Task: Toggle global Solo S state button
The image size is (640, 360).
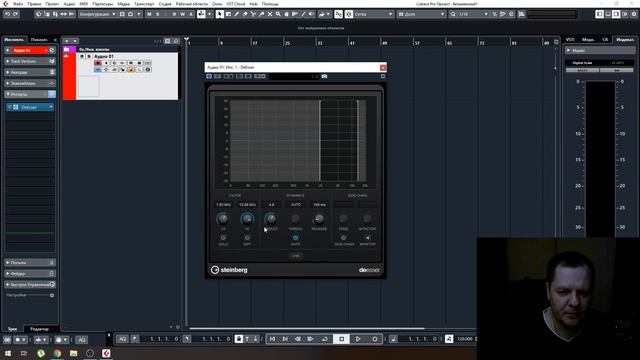Action: [158, 14]
